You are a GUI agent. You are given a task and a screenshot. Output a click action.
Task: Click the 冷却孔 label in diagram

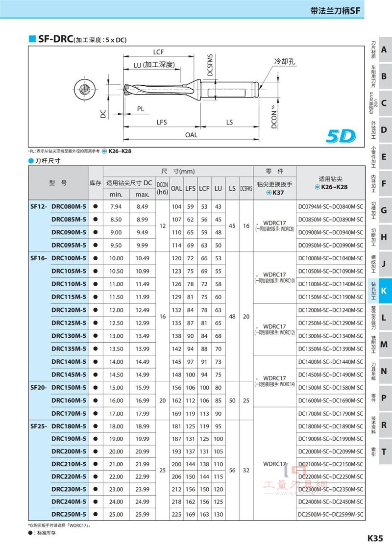[284, 62]
